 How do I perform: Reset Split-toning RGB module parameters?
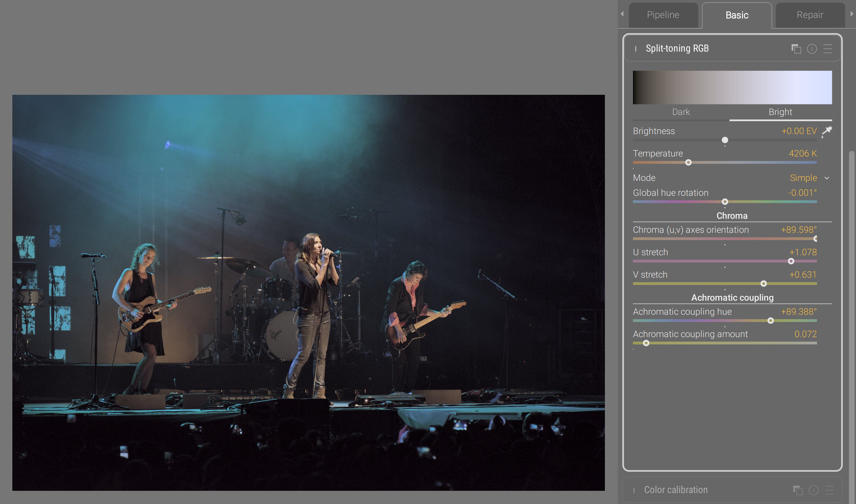(812, 49)
